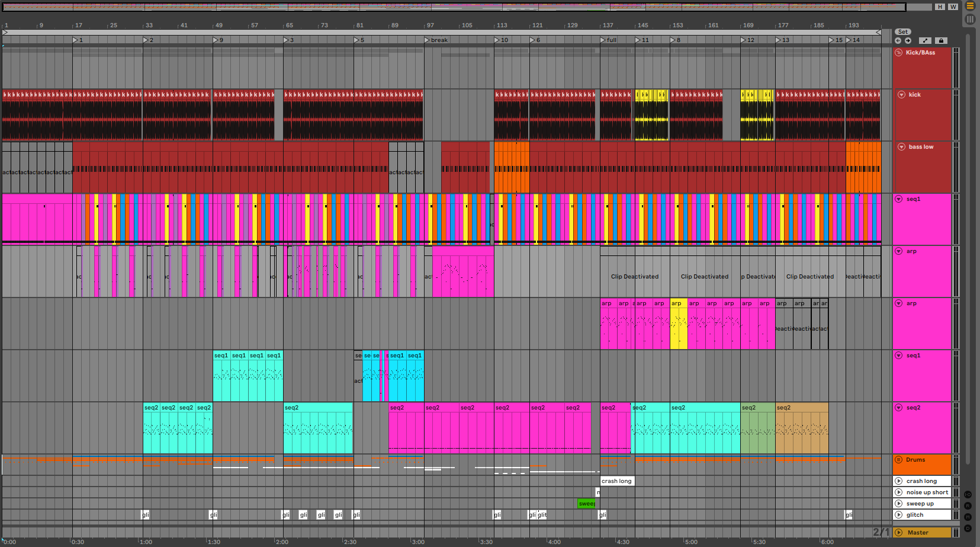Select the crash long clip

[617, 481]
